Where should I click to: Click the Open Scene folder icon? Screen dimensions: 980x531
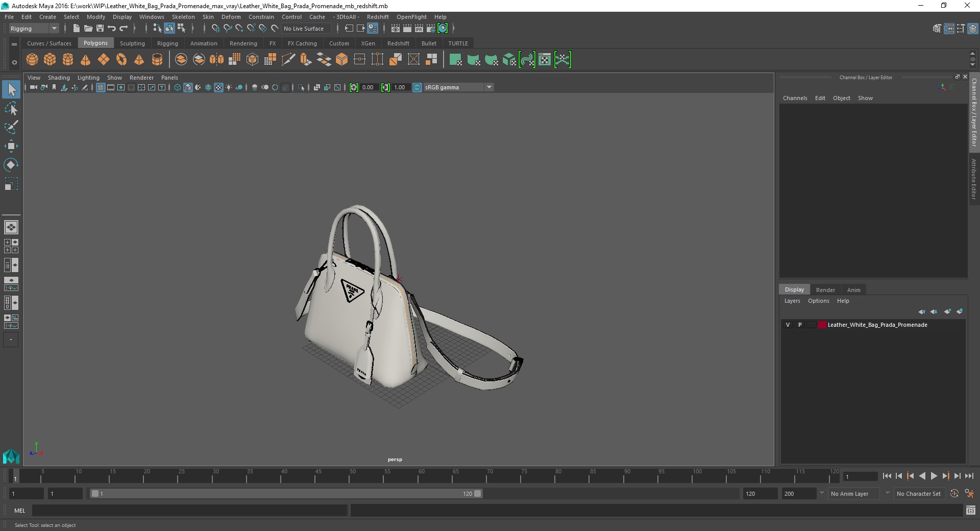(x=88, y=29)
